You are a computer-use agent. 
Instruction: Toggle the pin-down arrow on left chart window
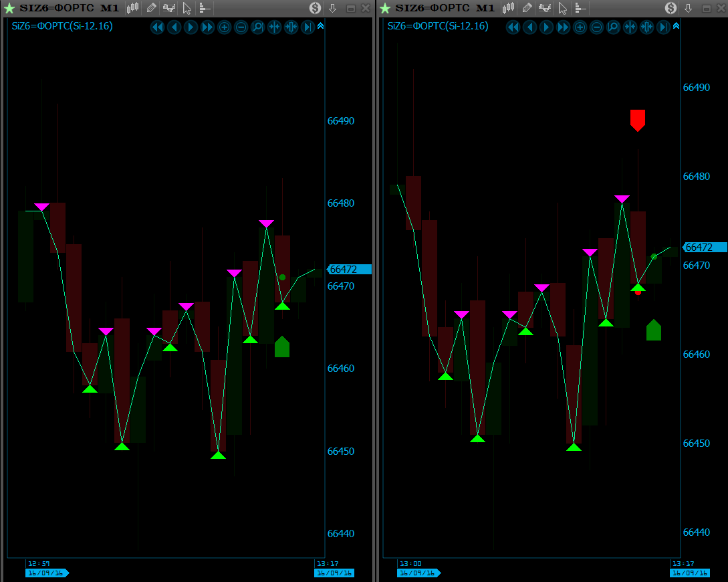pos(333,8)
